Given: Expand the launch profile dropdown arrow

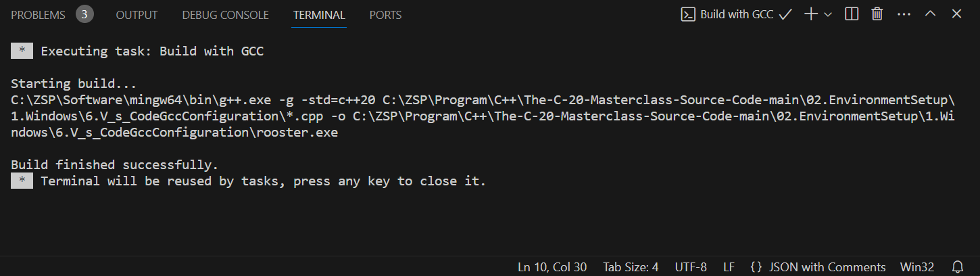Looking at the screenshot, I should click(x=828, y=14).
